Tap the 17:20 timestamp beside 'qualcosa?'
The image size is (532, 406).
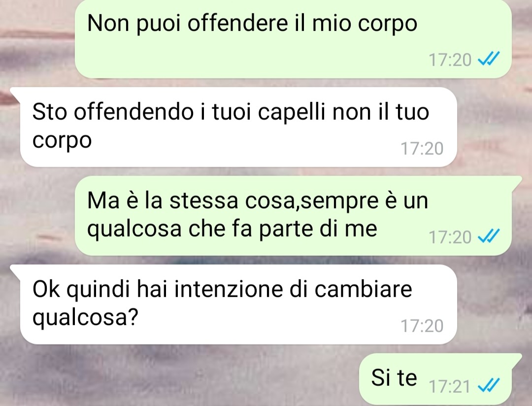(x=422, y=326)
